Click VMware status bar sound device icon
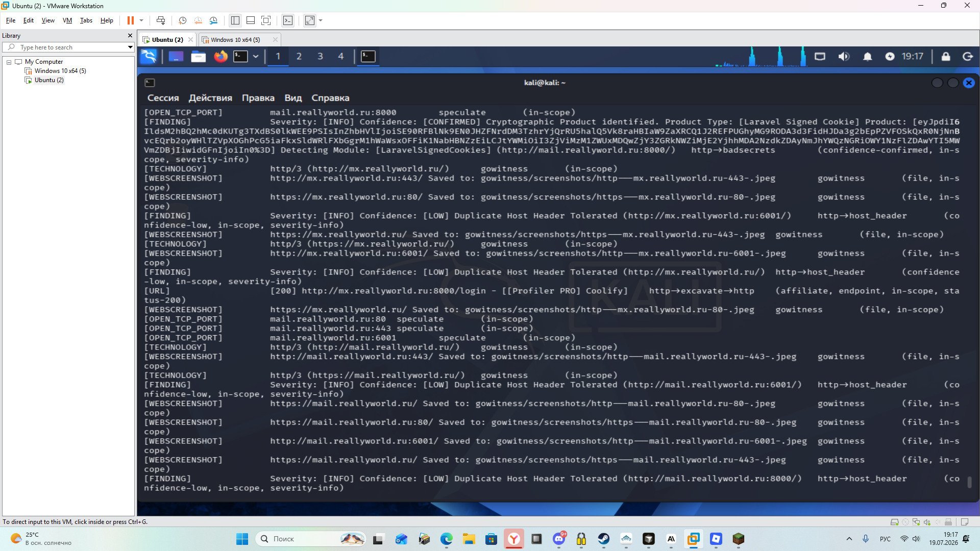The width and height of the screenshot is (980, 551). pyautogui.click(x=927, y=522)
